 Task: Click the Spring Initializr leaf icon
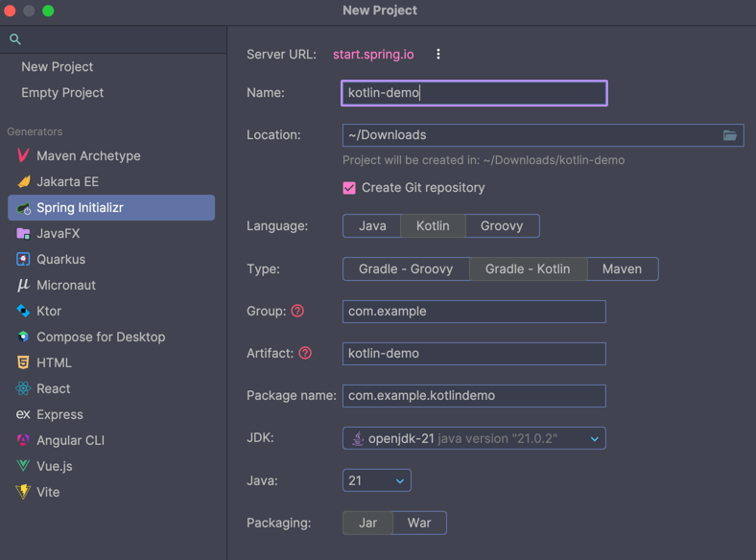(x=24, y=208)
